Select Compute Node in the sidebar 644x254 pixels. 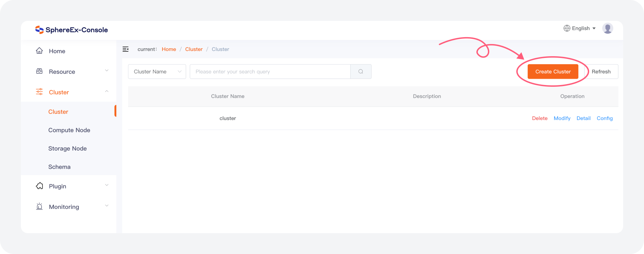click(69, 130)
